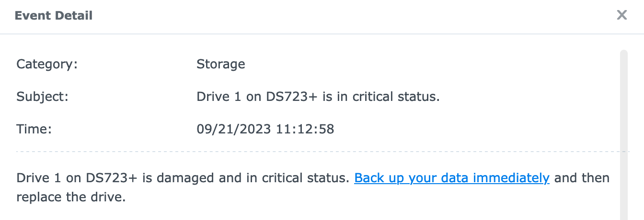Click the Event Detail title

[54, 16]
